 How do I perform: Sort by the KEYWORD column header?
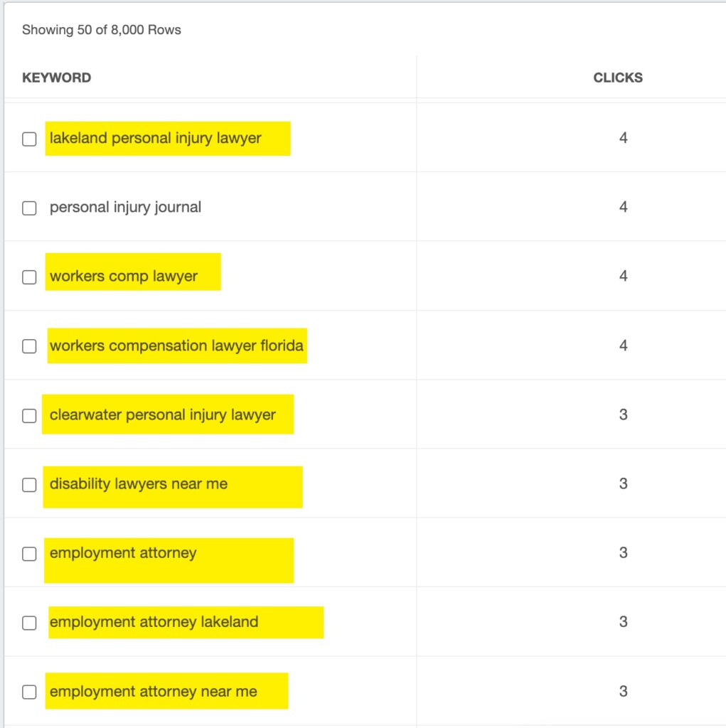tap(57, 78)
